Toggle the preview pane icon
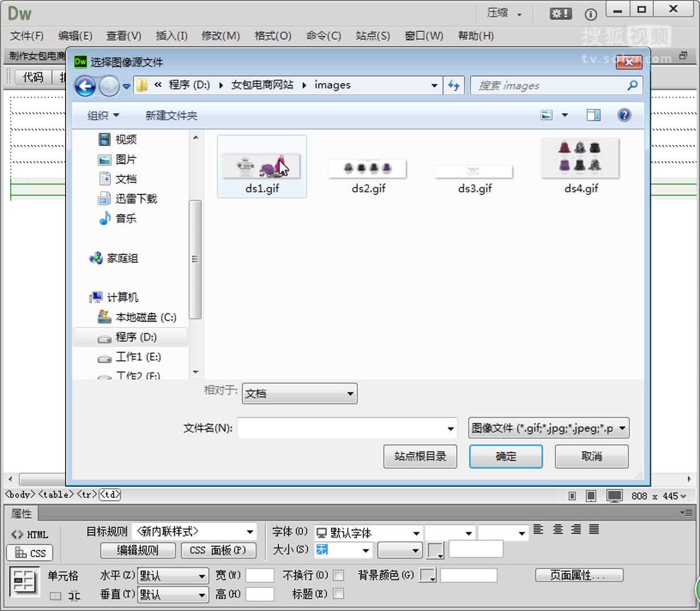 click(x=593, y=115)
